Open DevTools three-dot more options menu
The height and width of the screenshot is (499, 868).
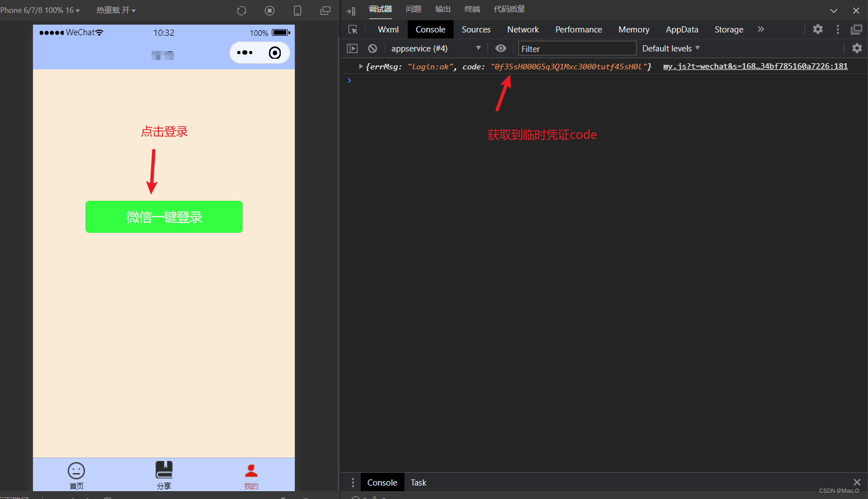tap(838, 29)
